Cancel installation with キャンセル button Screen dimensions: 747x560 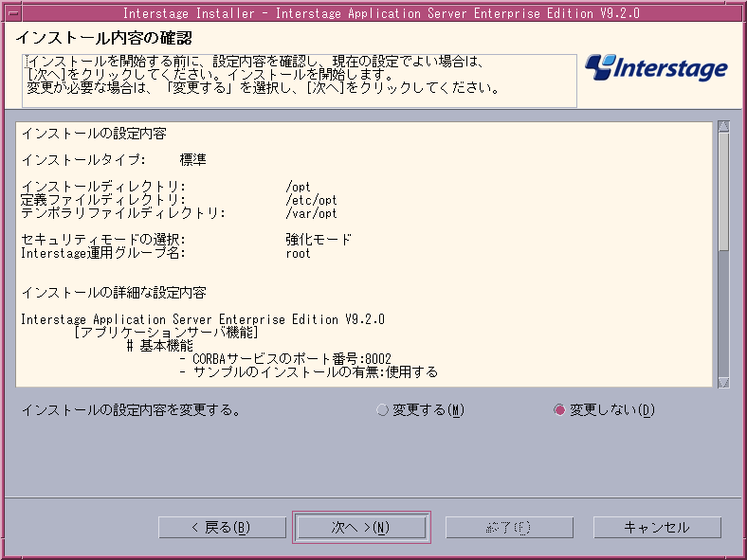pos(657,527)
